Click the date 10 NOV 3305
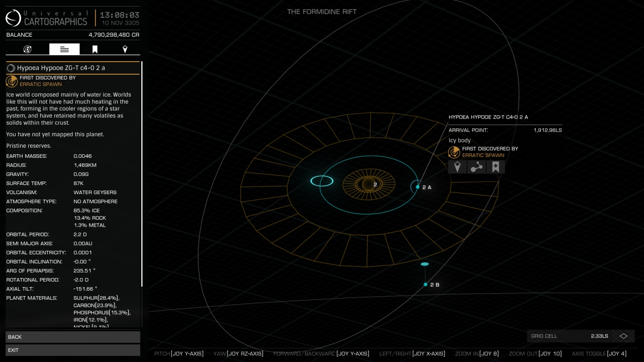Screen dimensions: 644x362 [x=121, y=23]
